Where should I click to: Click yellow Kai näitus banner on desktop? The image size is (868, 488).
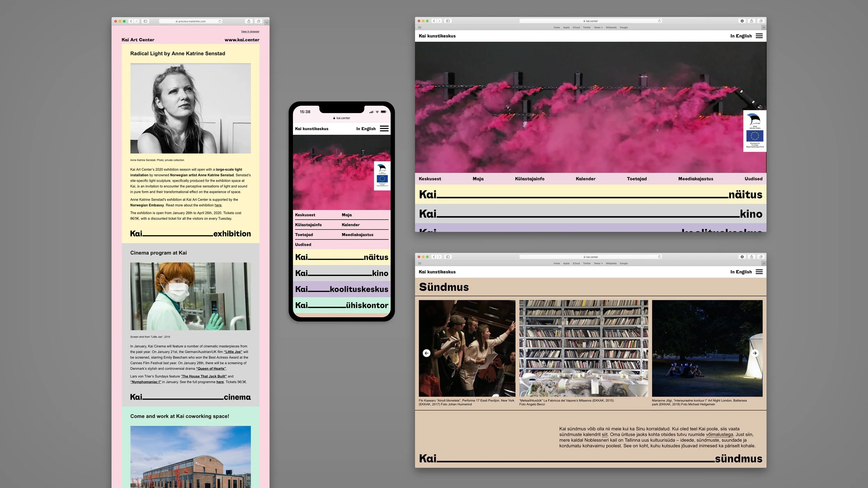[590, 194]
